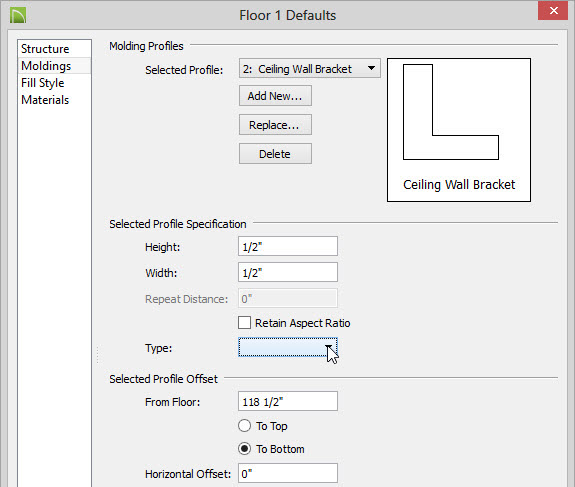
Task: Click the From Floor input field
Action: pos(288,401)
